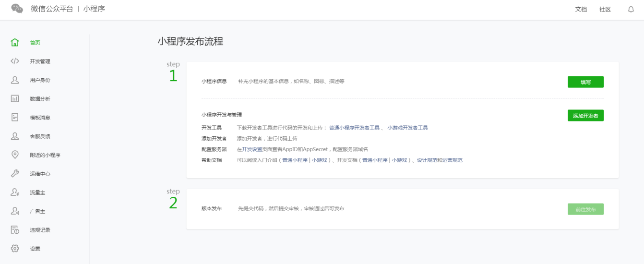Screen dimensions: 644x264
Task: Open 文档 in the top navigation
Action: pyautogui.click(x=581, y=9)
